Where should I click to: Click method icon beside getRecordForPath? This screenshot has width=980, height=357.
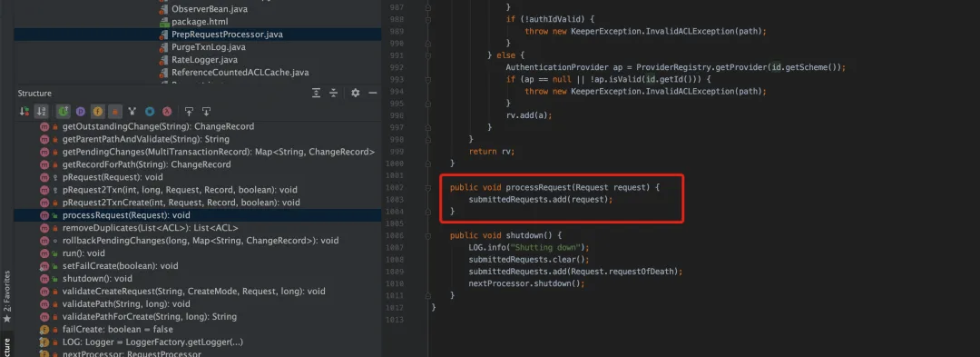(x=44, y=164)
